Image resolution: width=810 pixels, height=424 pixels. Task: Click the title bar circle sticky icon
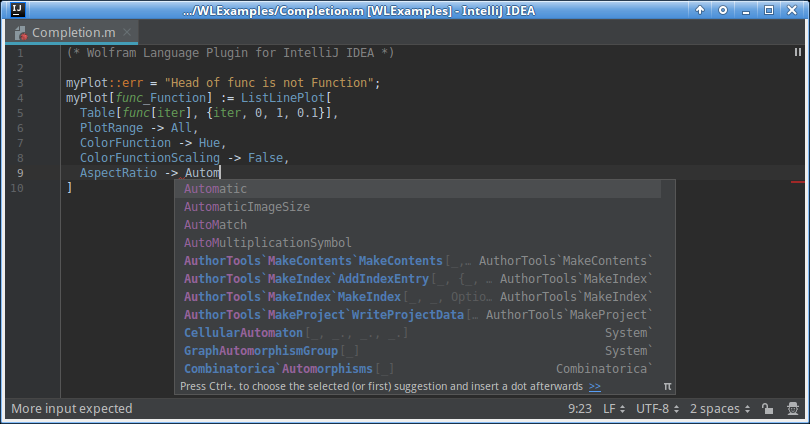point(723,10)
